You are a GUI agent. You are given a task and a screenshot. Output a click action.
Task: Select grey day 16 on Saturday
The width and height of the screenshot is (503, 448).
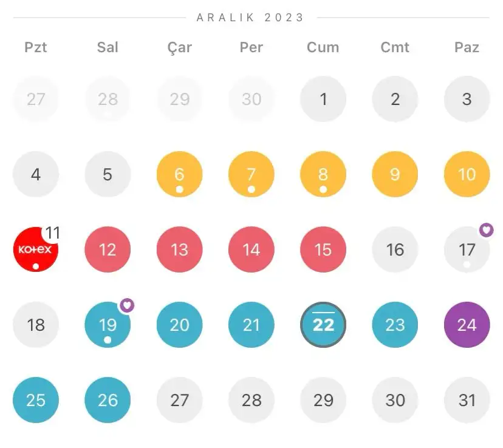(x=395, y=249)
